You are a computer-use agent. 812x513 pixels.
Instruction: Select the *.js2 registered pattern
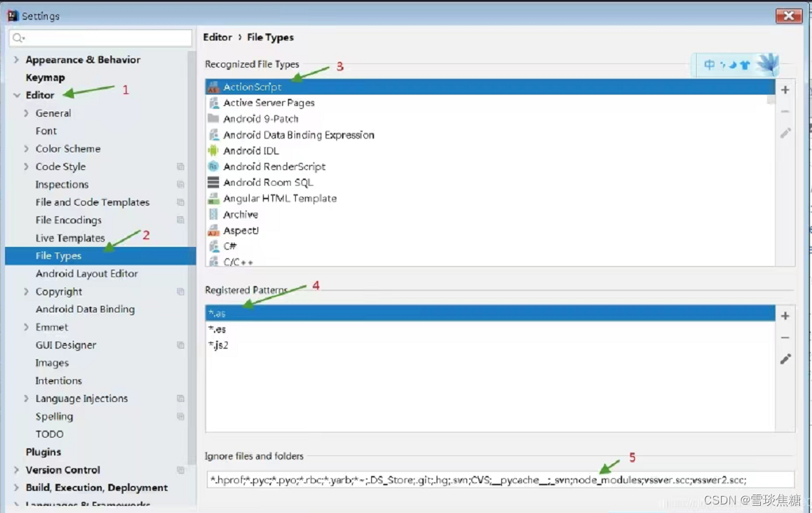tap(490, 345)
